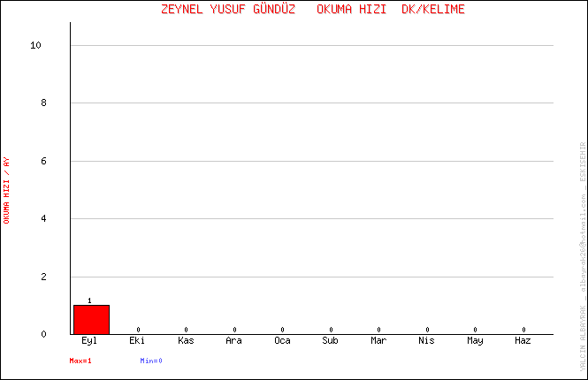Screen dimensions: 588x380
Task: Click the Oca month label
Action: [282, 340]
